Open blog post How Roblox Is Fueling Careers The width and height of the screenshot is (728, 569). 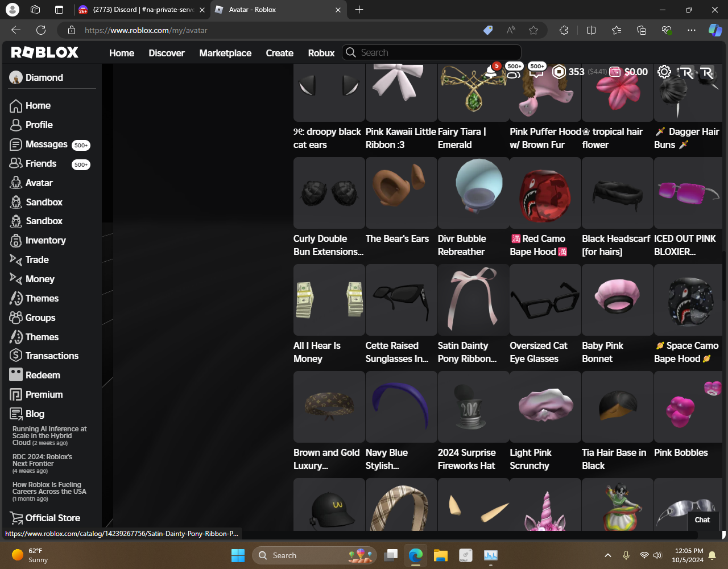click(x=49, y=491)
